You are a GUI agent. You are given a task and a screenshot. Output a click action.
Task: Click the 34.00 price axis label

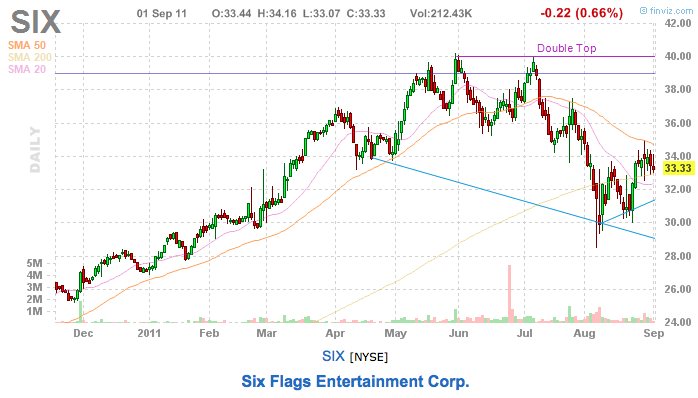point(678,156)
